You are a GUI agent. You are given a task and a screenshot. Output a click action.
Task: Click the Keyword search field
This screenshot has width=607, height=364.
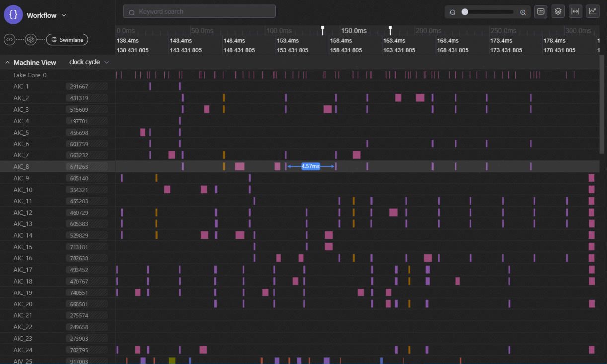coord(199,11)
